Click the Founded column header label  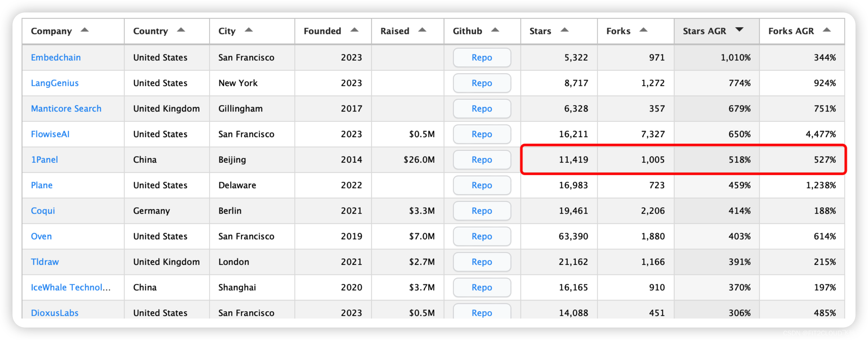322,31
